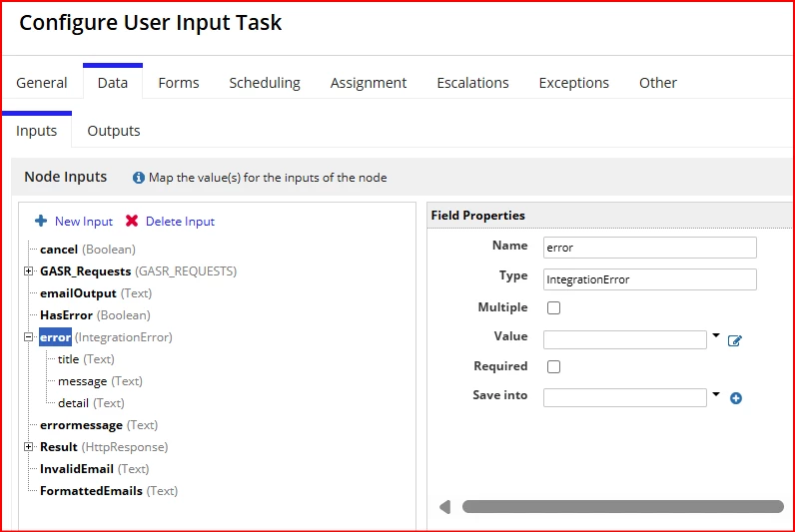Screen dimensions: 795x532
Task: Click the blue plus New Input icon
Action: (x=41, y=221)
